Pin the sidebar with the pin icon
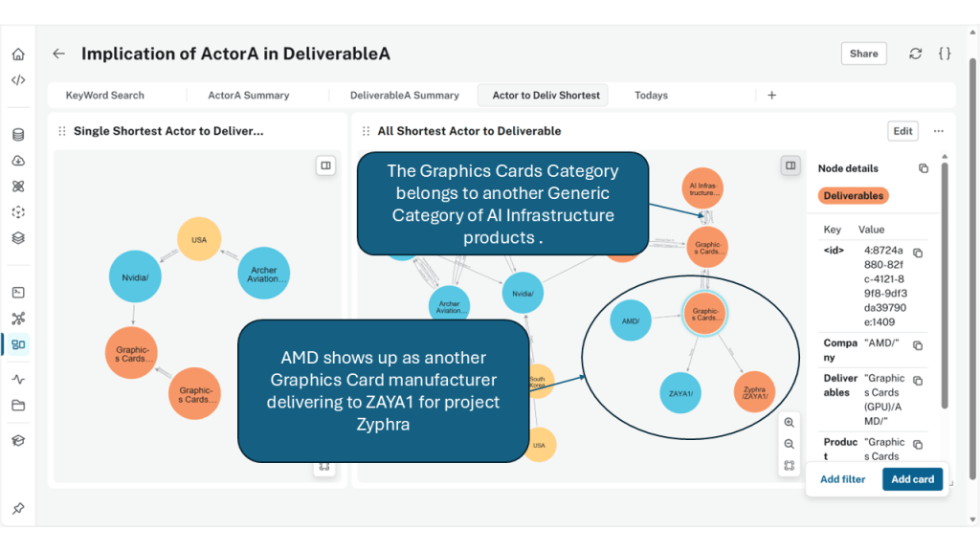 coord(18,508)
